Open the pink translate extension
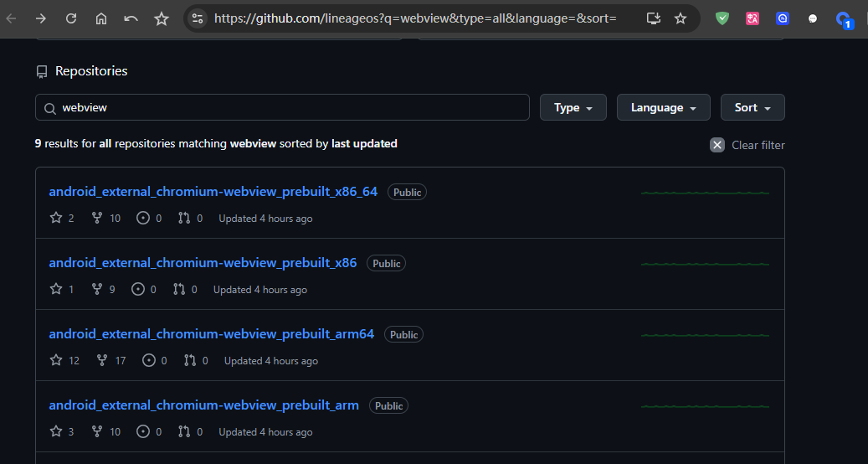868x464 pixels. pos(752,18)
